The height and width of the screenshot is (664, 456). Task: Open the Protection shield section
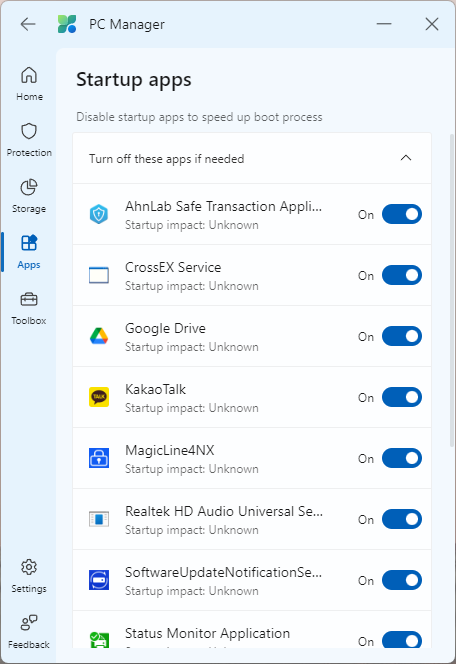point(29,140)
